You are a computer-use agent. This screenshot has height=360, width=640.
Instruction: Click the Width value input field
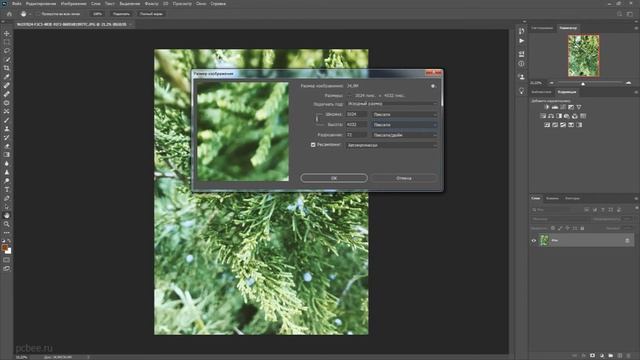(357, 115)
